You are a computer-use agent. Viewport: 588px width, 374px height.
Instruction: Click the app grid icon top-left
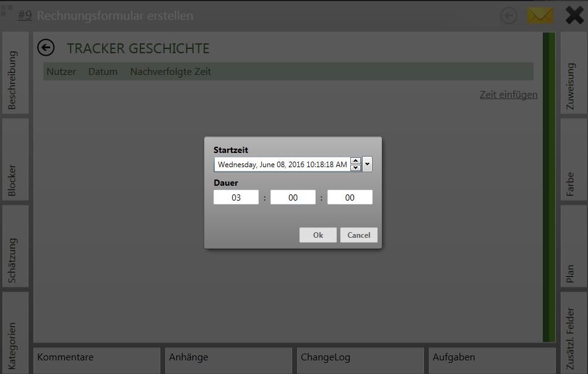pyautogui.click(x=6, y=9)
